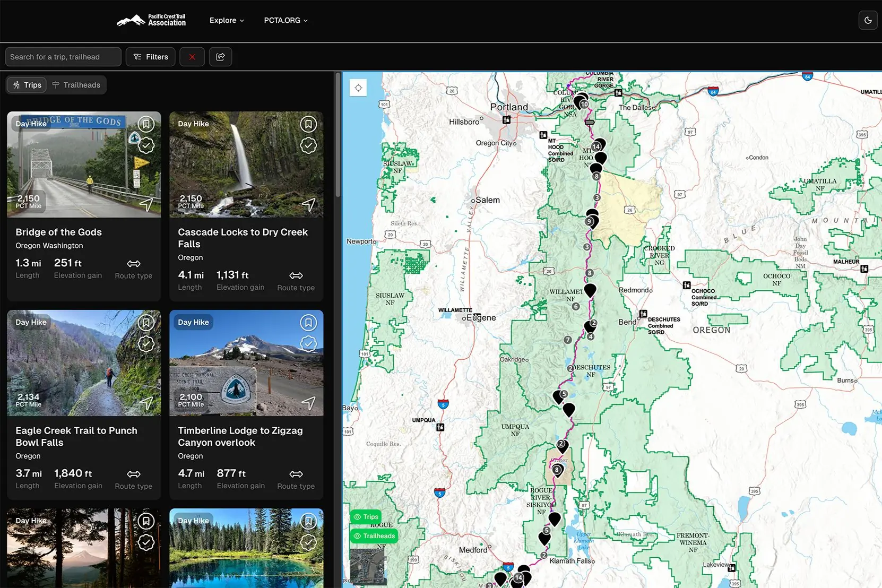Image resolution: width=882 pixels, height=588 pixels.
Task: Expand the Filters options
Action: 150,57
